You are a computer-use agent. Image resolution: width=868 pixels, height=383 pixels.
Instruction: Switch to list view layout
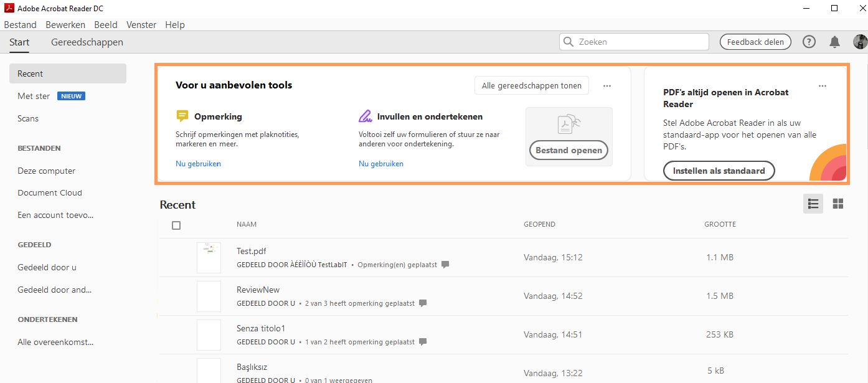pyautogui.click(x=813, y=204)
